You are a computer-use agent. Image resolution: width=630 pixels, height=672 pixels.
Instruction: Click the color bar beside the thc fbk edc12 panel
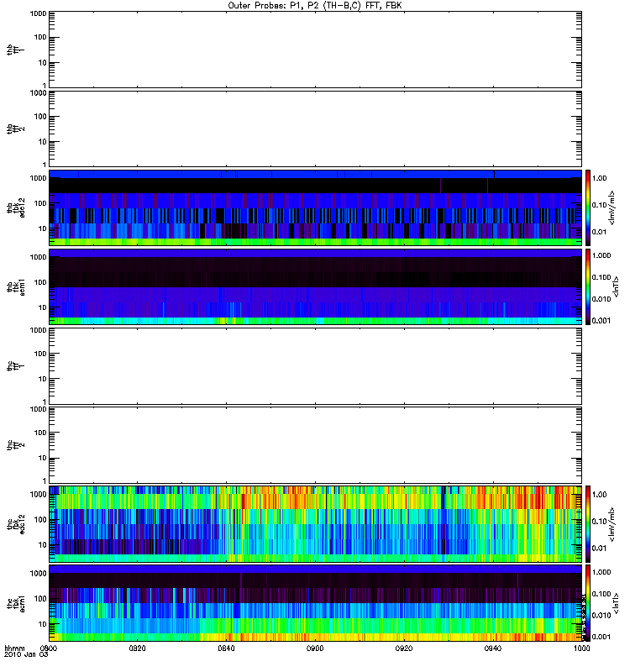(588, 523)
